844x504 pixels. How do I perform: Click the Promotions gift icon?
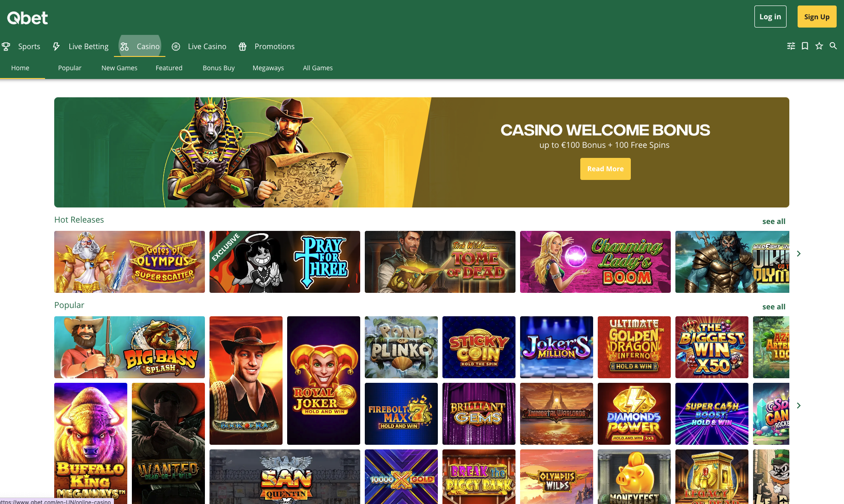pyautogui.click(x=243, y=46)
